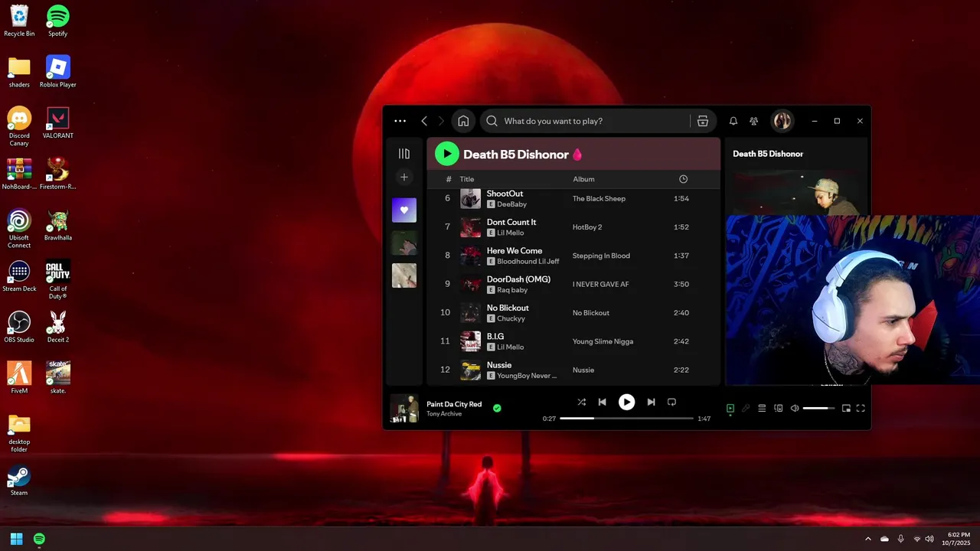
Task: Open the three-dots Spotify menu
Action: 400,121
